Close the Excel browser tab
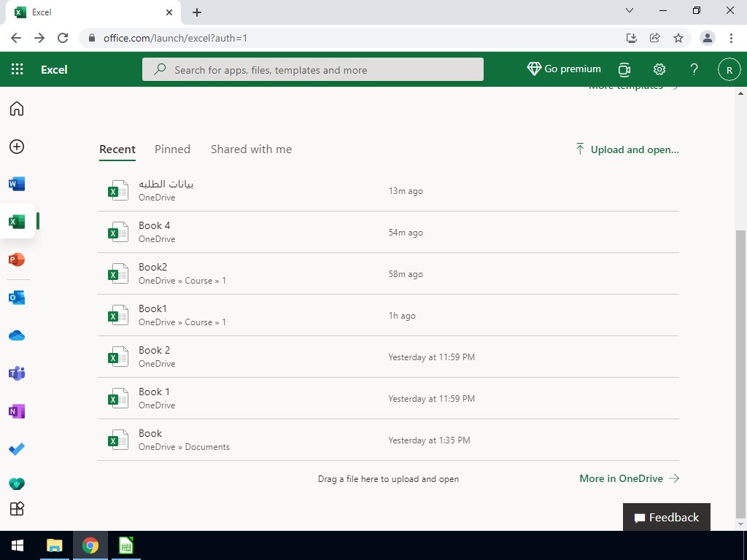747x560 pixels. [x=169, y=12]
